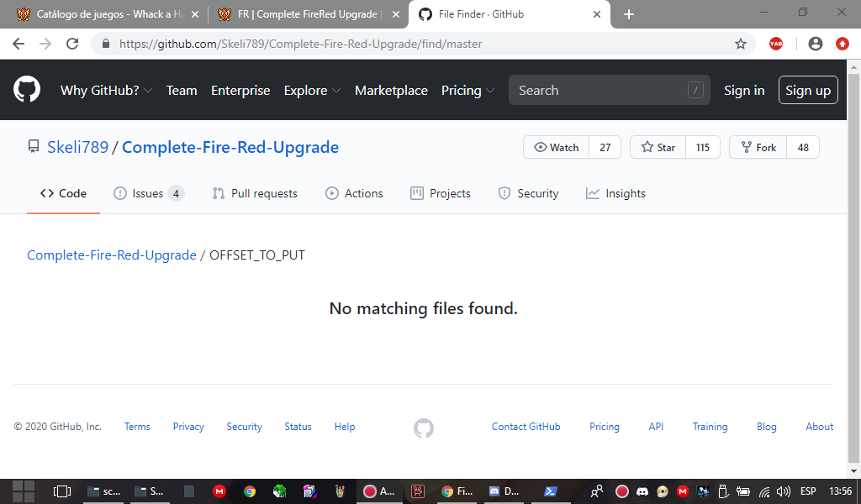Reload the page
861x504 pixels.
[x=72, y=44]
